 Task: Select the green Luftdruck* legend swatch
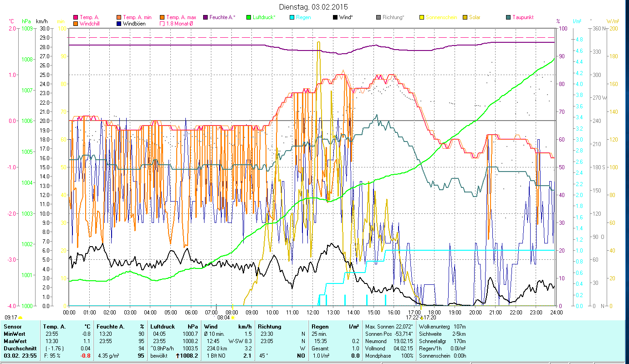[x=248, y=17]
